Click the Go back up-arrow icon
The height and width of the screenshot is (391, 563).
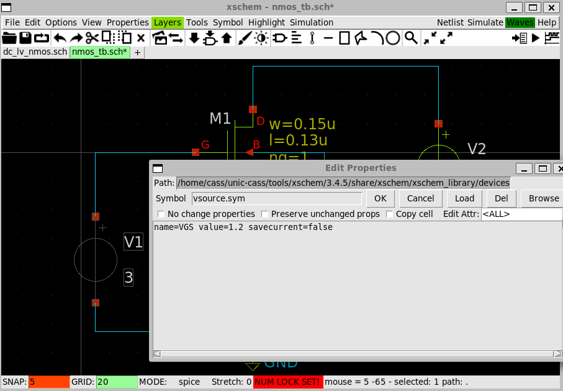point(227,38)
